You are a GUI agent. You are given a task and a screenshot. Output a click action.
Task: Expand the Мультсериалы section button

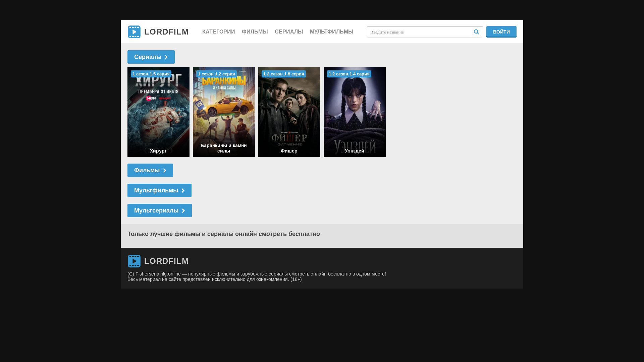coord(160,210)
